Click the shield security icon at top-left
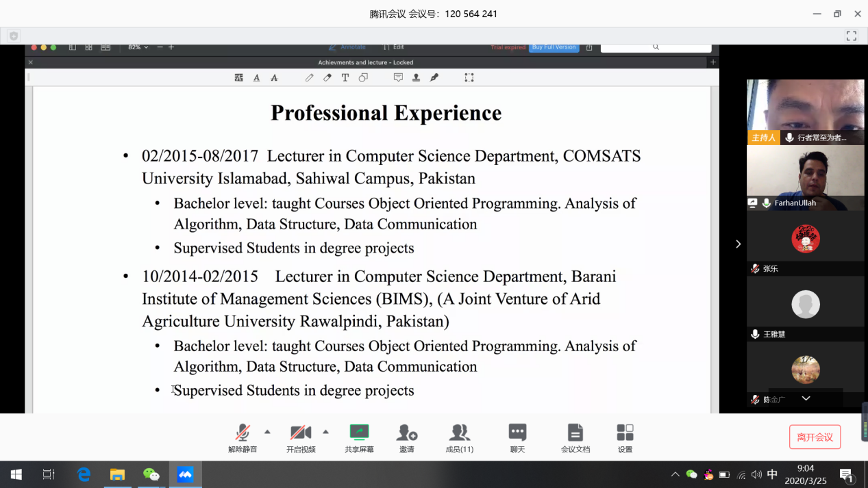 coord(14,36)
